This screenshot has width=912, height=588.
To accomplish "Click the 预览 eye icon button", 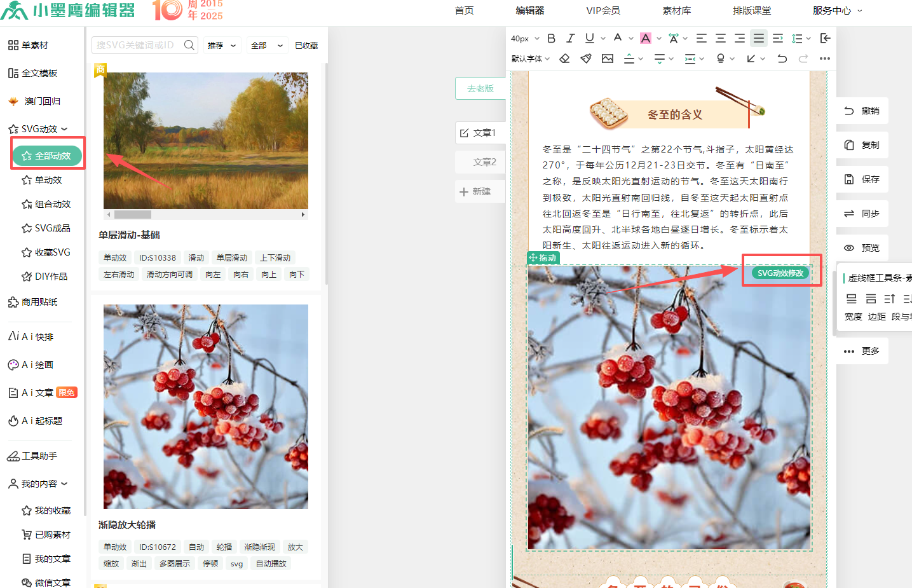I will (862, 248).
